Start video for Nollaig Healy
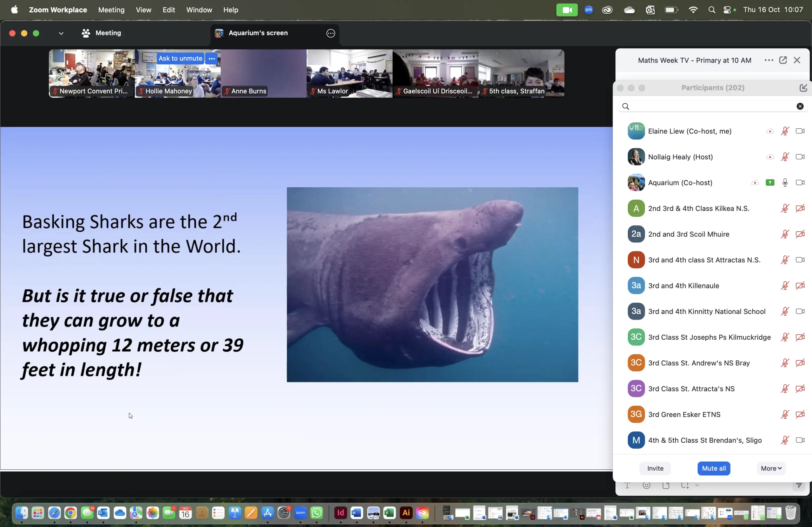This screenshot has width=812, height=527. [800, 157]
